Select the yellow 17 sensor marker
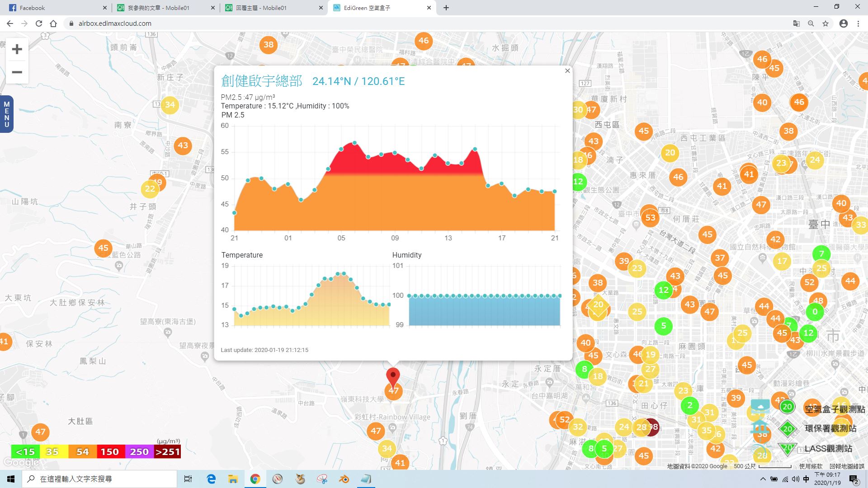This screenshot has height=488, width=868. click(x=782, y=261)
